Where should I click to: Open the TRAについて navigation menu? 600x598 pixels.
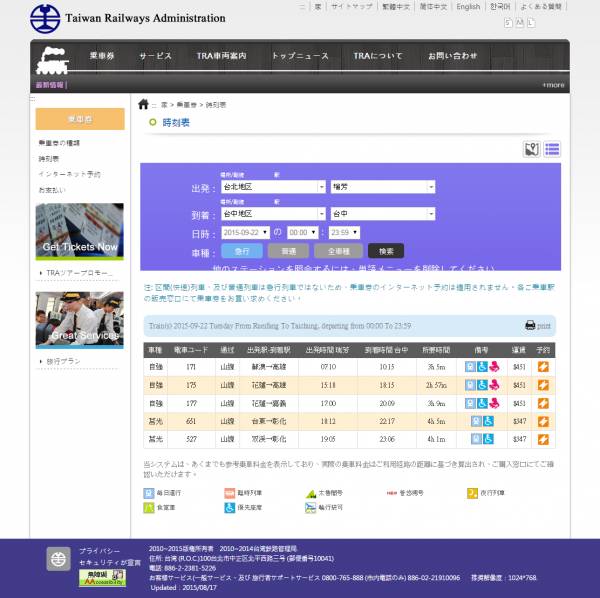coord(378,56)
